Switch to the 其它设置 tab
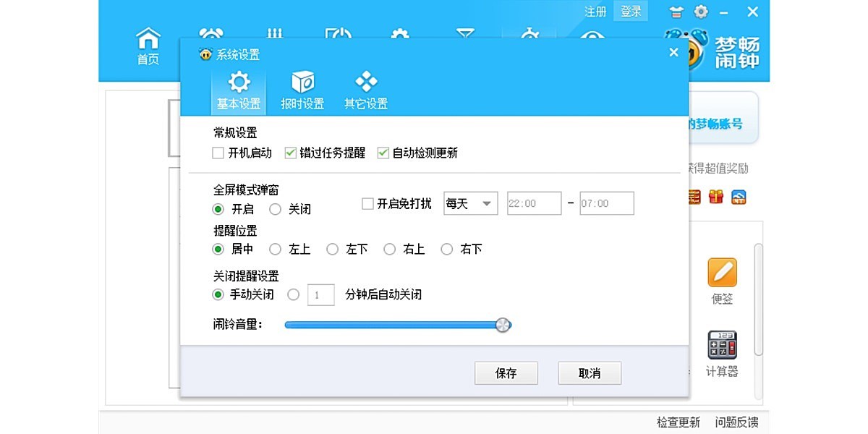868x434 pixels. tap(365, 88)
